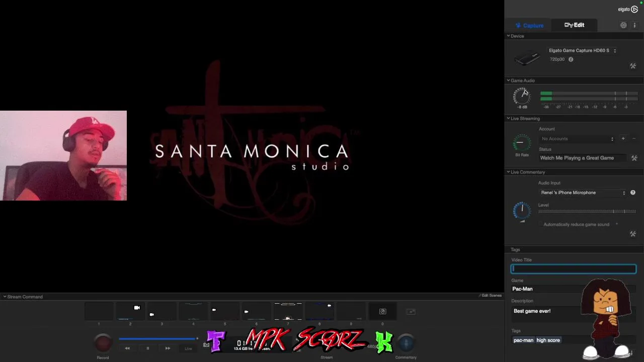The width and height of the screenshot is (644, 362).
Task: Toggle the Commentary microphone button
Action: coord(406,342)
